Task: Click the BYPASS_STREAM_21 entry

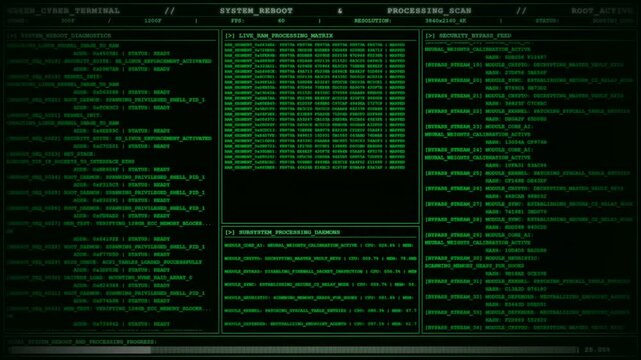Action: coord(524,96)
